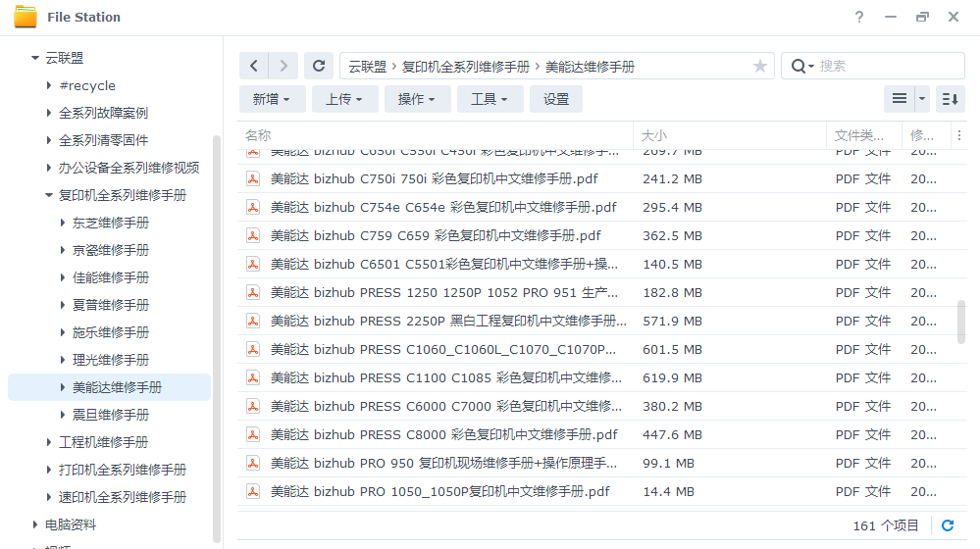Open the view mode dropdown arrow
The image size is (980, 549).
tap(922, 99)
